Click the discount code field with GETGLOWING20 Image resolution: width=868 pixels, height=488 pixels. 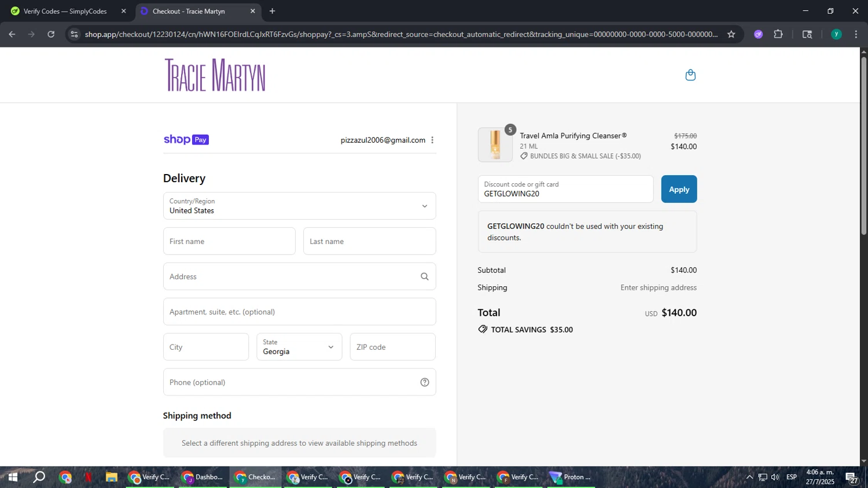click(565, 189)
